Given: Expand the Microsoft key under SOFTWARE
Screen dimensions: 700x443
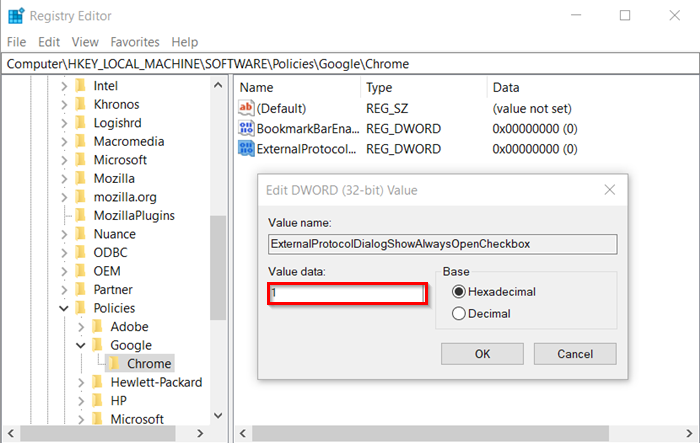Looking at the screenshot, I should coord(64,160).
